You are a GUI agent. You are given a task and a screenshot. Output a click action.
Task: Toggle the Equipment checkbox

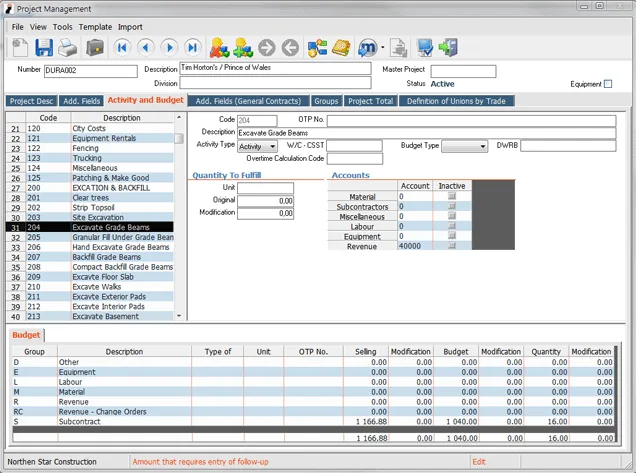click(x=608, y=84)
